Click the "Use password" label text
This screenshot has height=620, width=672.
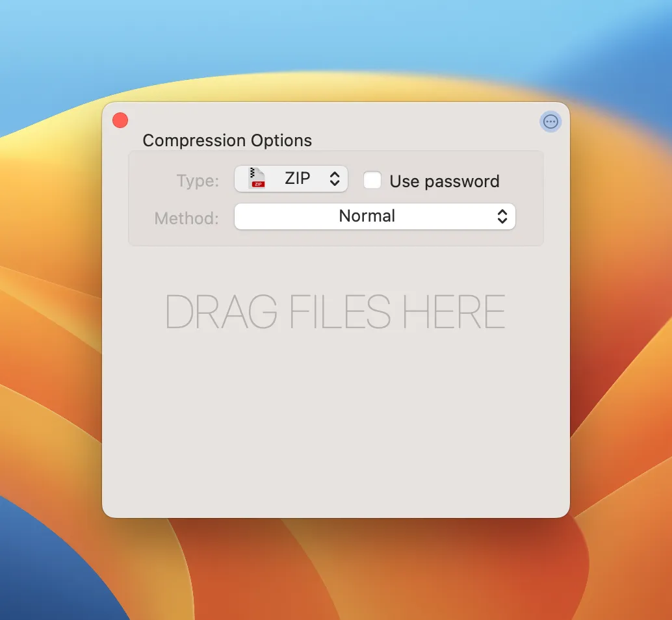click(x=445, y=182)
